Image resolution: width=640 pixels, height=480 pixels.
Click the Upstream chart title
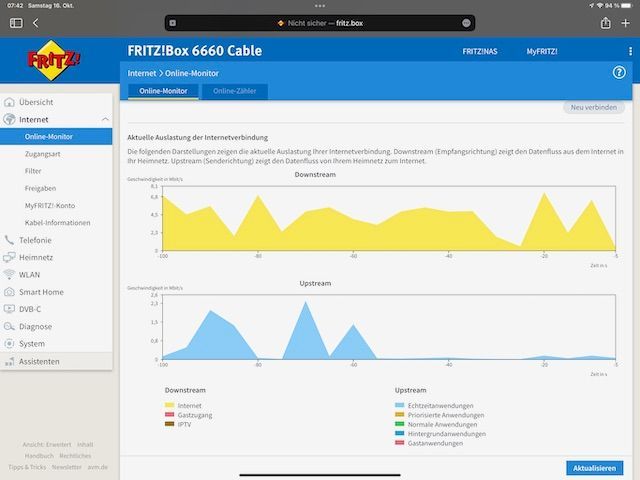point(315,283)
